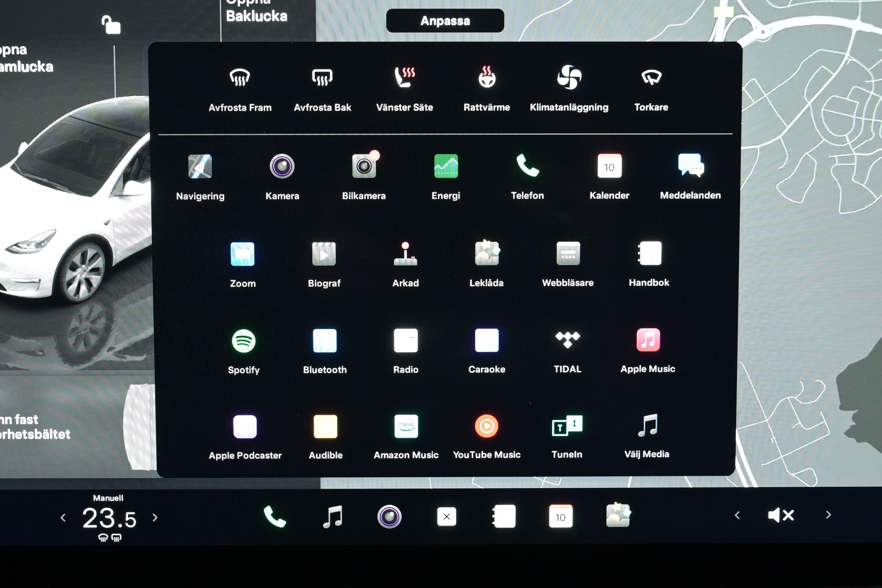Open the toybox from the bottom dock

pyautogui.click(x=618, y=515)
